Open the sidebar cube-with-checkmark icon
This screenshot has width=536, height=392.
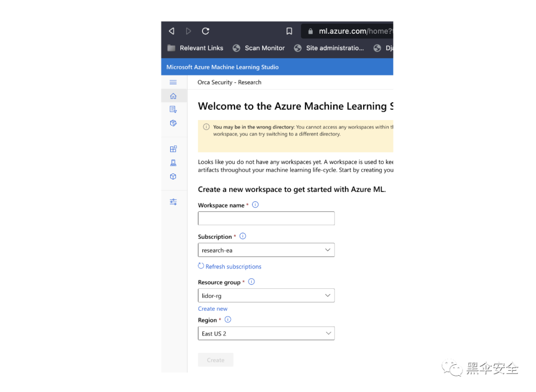coord(173,123)
